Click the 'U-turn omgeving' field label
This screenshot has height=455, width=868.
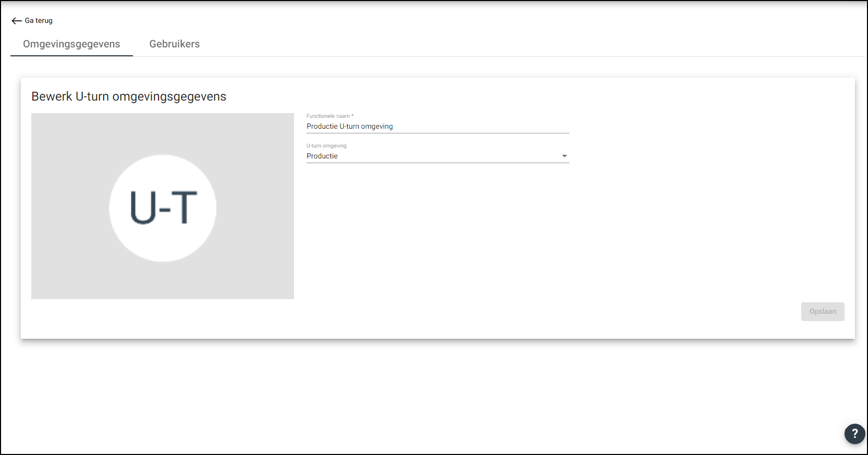[x=326, y=146]
